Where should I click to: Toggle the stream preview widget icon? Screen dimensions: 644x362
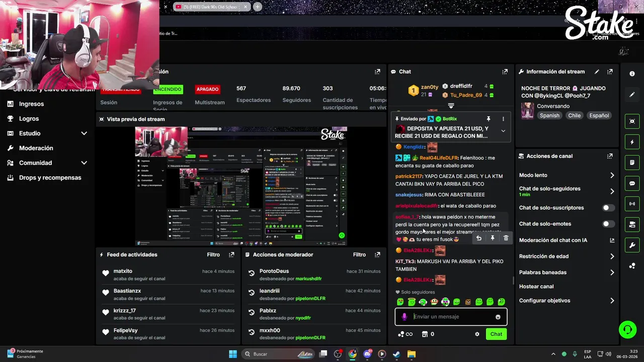tap(632, 121)
